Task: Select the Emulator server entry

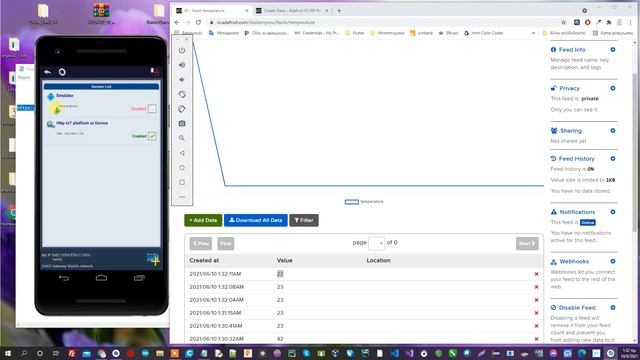Action: click(101, 103)
